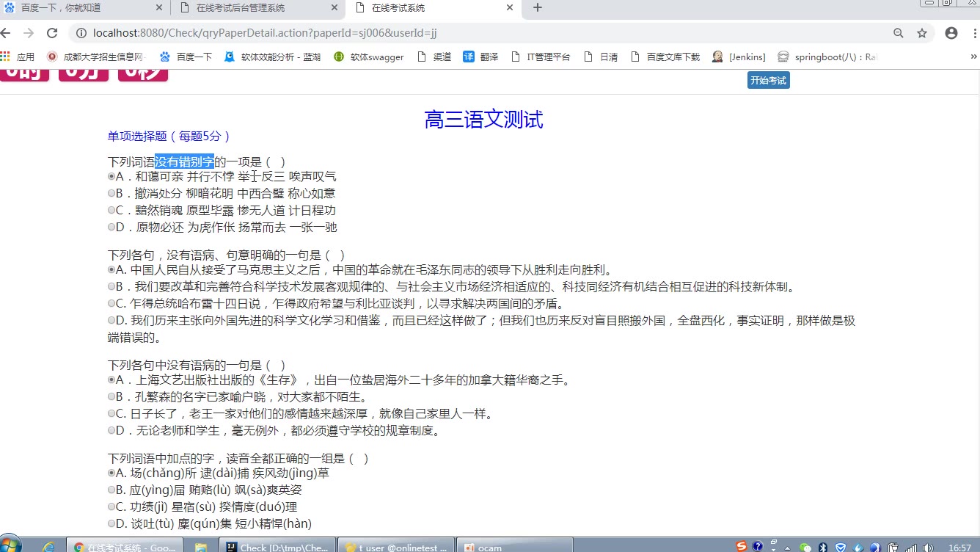Close the 在线考试系统 tab
Screen dimensions: 980x552
510,8
